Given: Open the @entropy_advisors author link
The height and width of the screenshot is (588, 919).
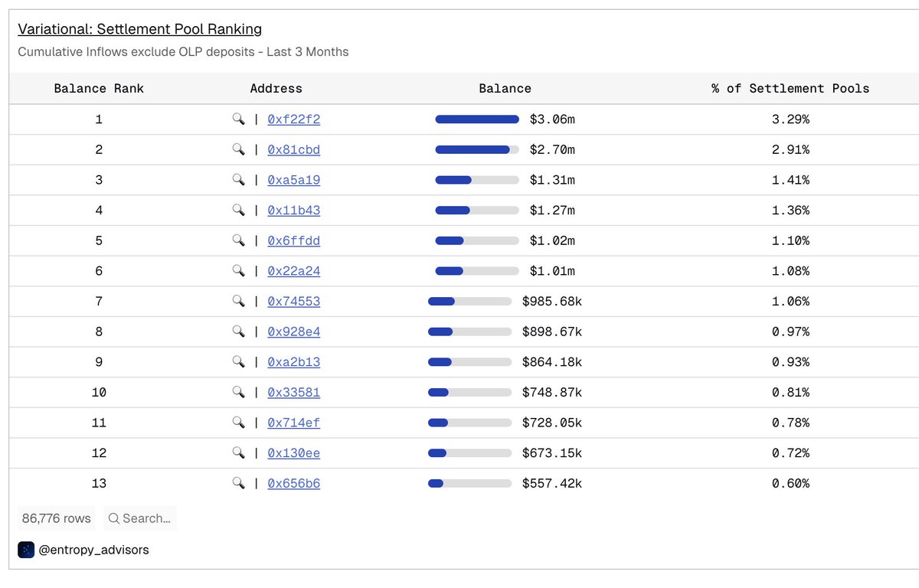Looking at the screenshot, I should coord(93,550).
